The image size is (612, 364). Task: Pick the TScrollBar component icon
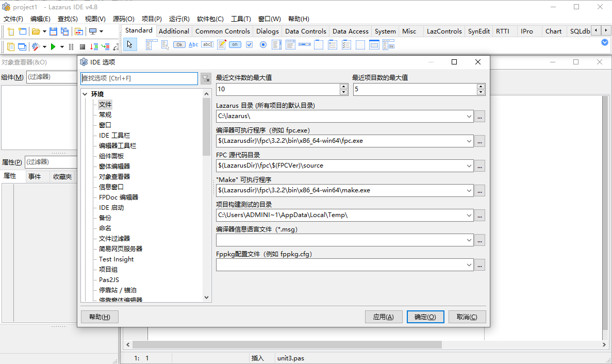tap(304, 45)
